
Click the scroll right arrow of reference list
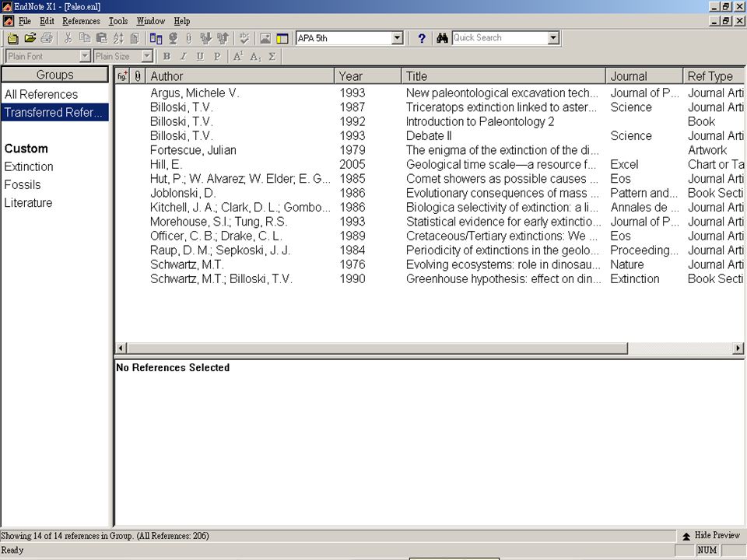point(738,348)
